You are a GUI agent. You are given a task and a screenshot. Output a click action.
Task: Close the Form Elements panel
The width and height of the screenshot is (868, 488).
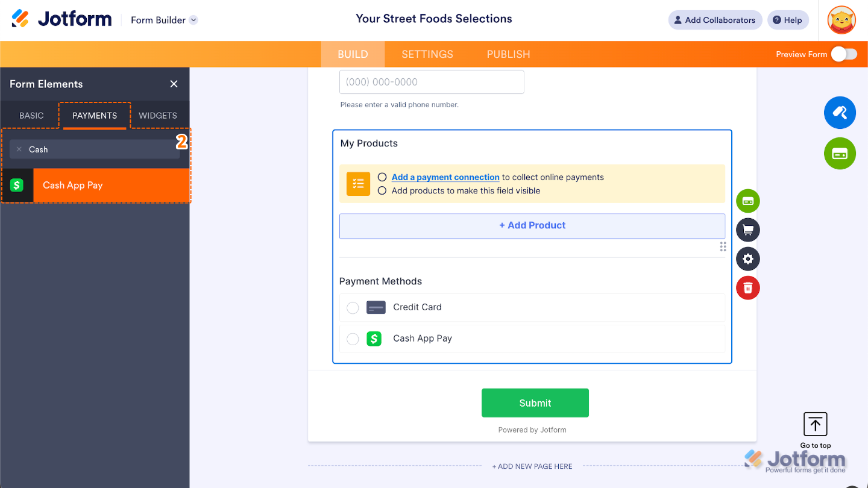click(x=174, y=84)
